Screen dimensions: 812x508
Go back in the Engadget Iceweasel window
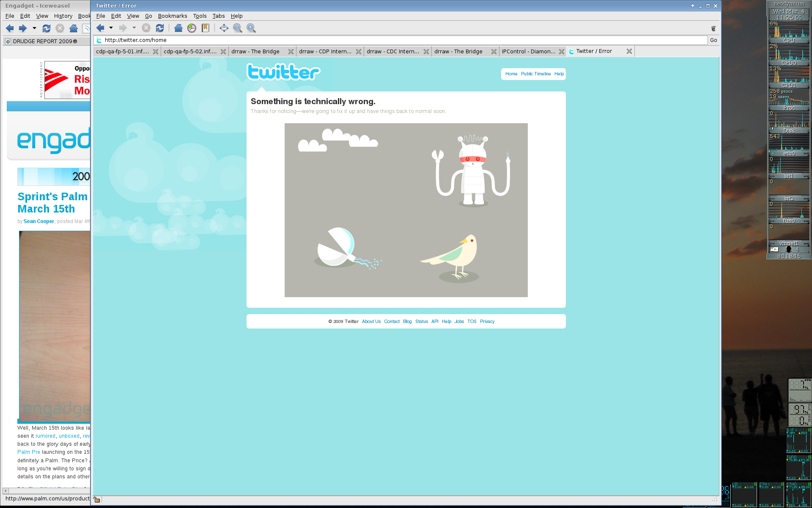10,28
